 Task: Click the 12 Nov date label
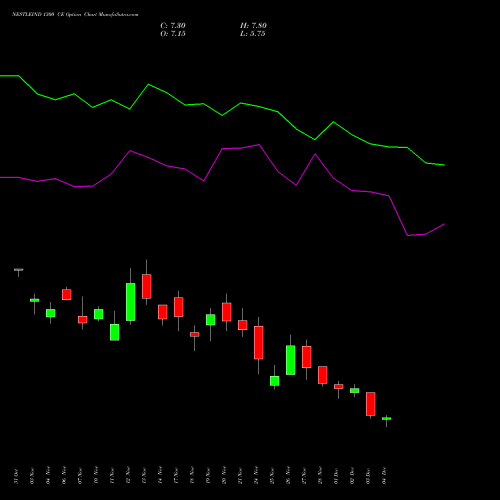(128, 476)
